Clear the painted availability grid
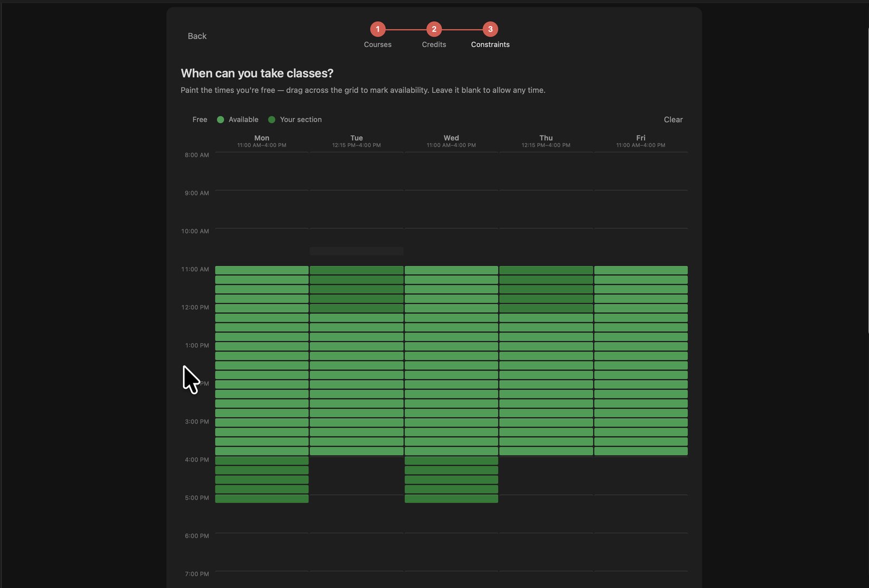The width and height of the screenshot is (869, 588). click(673, 119)
